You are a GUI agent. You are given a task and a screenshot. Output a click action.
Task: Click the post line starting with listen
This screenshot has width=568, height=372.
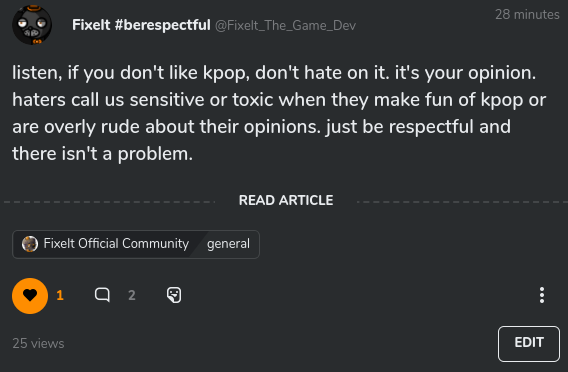[274, 73]
